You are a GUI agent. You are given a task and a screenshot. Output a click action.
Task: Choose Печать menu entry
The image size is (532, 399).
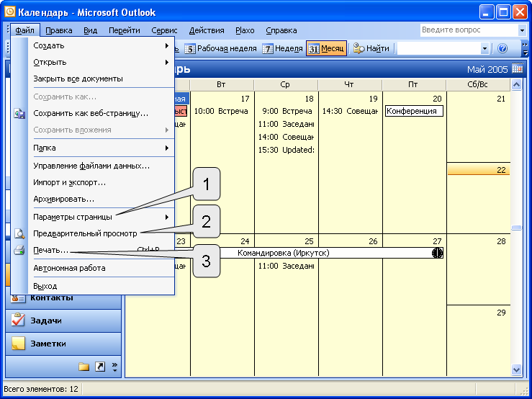tap(101, 250)
